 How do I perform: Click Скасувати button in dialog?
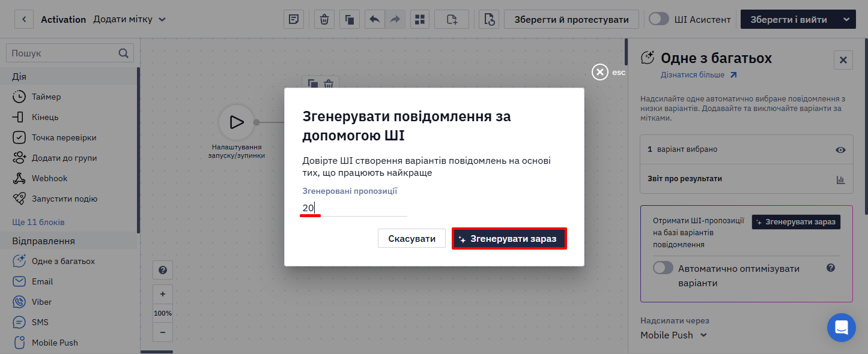(411, 238)
